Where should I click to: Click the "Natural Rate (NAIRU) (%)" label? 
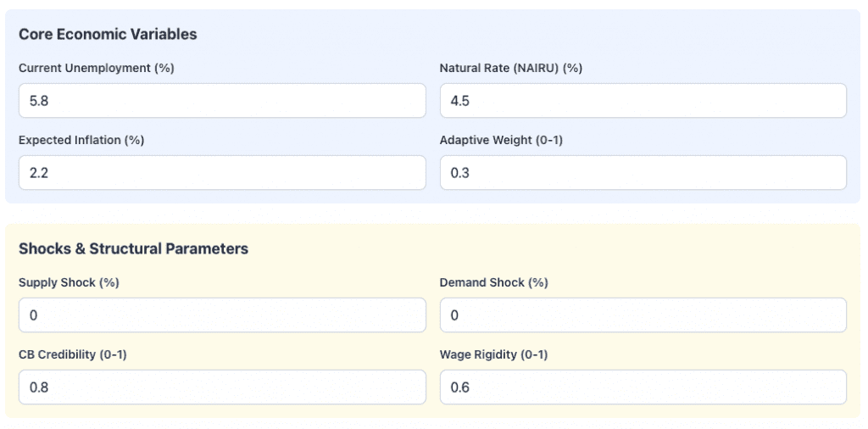(510, 68)
